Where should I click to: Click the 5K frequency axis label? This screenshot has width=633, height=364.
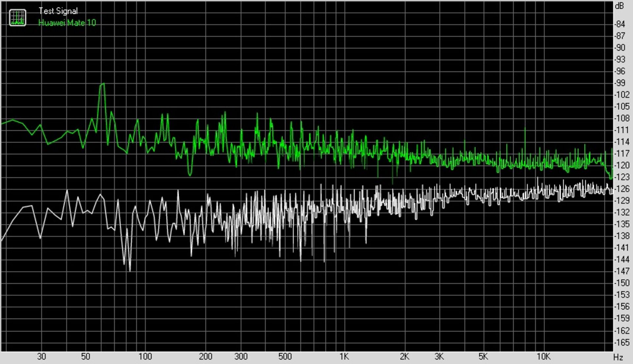[x=483, y=356]
